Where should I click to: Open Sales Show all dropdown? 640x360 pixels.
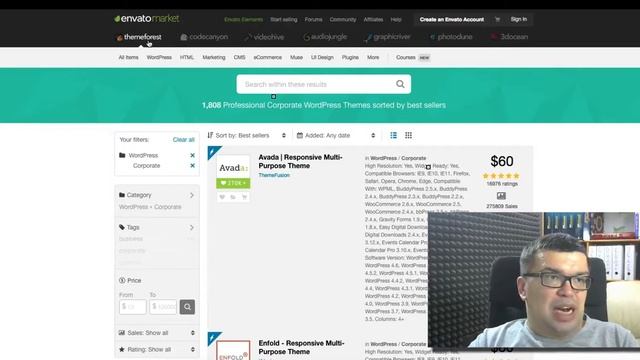point(157,333)
